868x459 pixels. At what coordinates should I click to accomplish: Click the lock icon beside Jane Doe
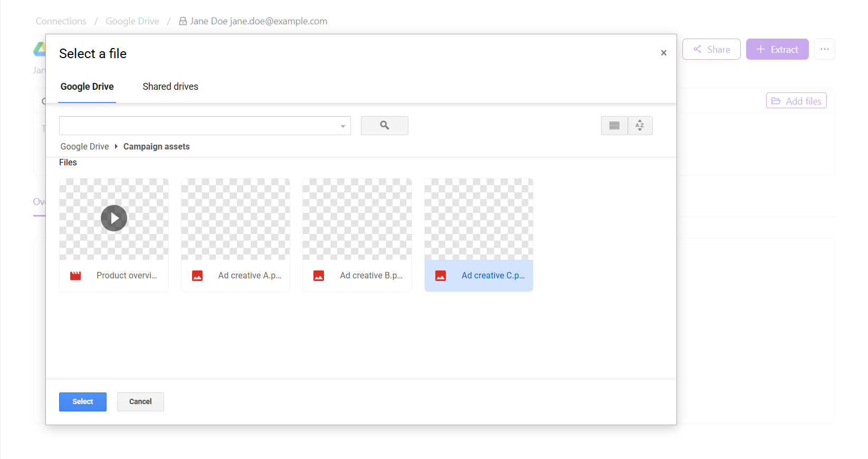[x=183, y=21]
